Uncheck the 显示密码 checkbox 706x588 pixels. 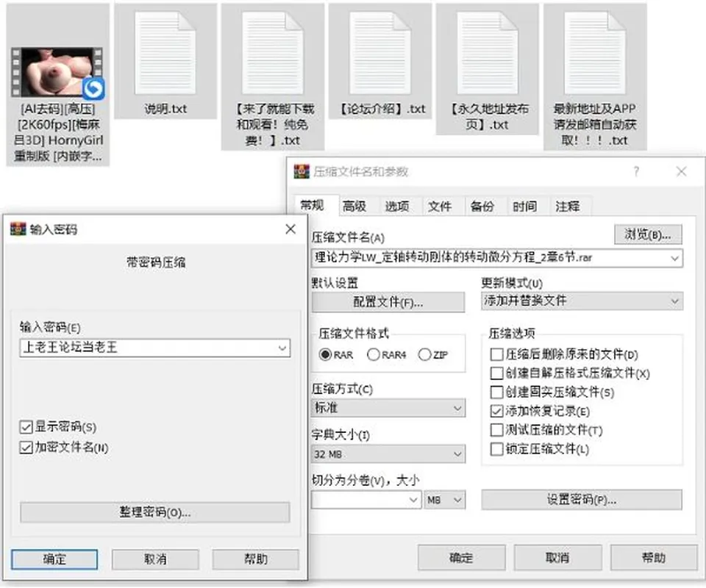26,426
